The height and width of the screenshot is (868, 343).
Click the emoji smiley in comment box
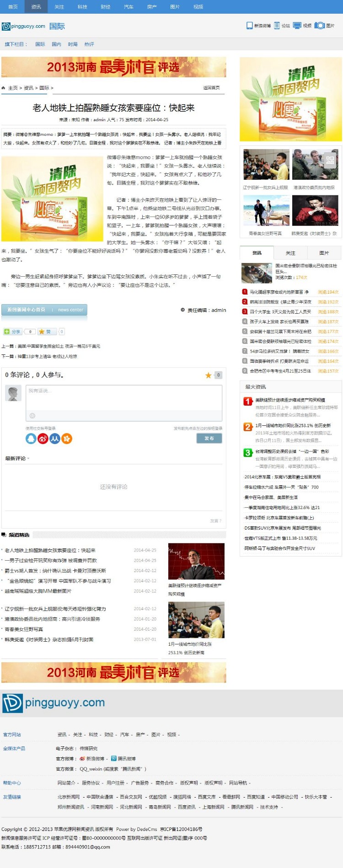click(32, 416)
